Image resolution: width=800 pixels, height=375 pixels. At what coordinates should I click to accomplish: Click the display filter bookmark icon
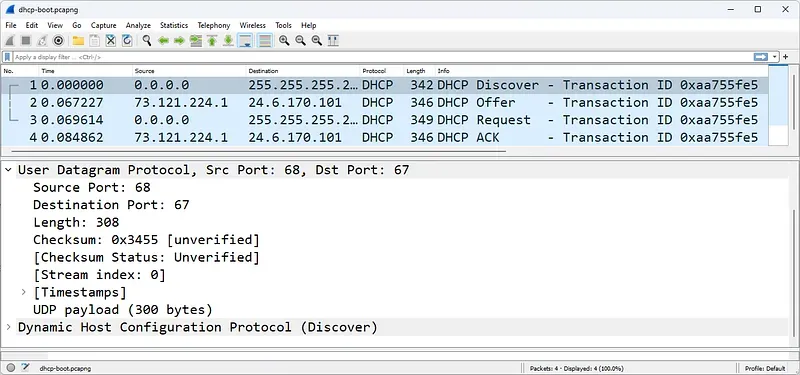(x=8, y=57)
